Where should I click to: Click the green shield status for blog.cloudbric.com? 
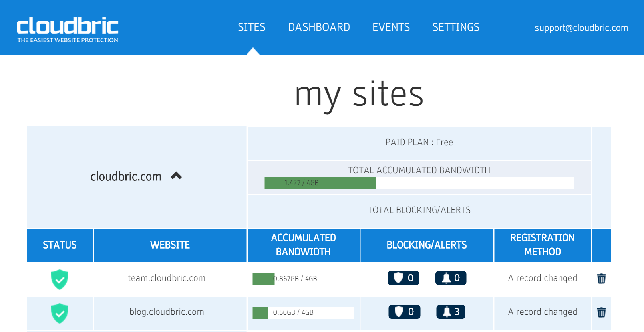pos(60,313)
